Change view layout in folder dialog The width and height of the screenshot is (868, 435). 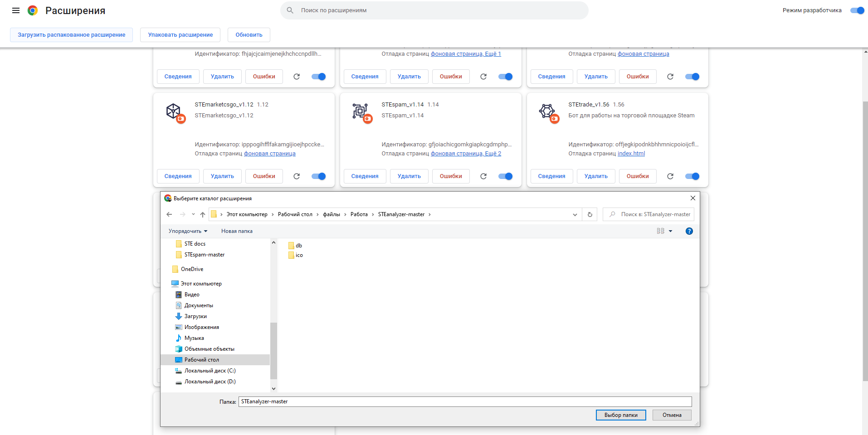point(661,231)
